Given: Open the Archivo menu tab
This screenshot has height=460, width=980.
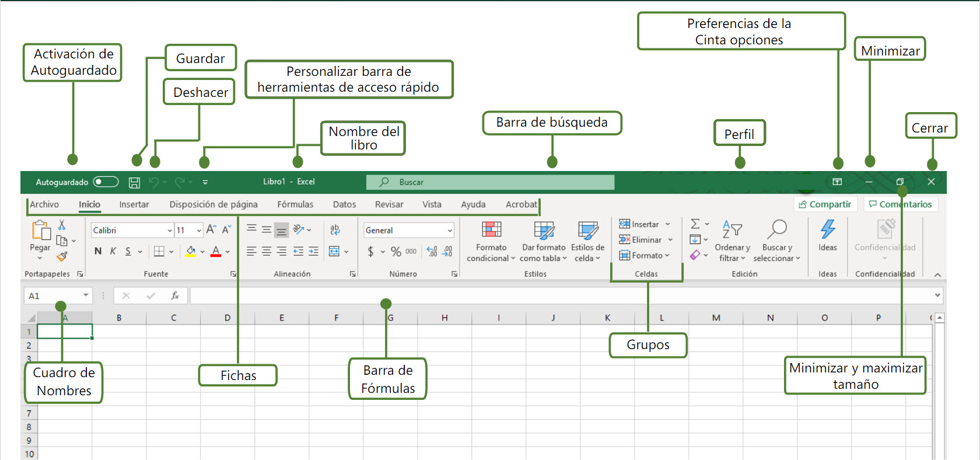Looking at the screenshot, I should tap(44, 204).
